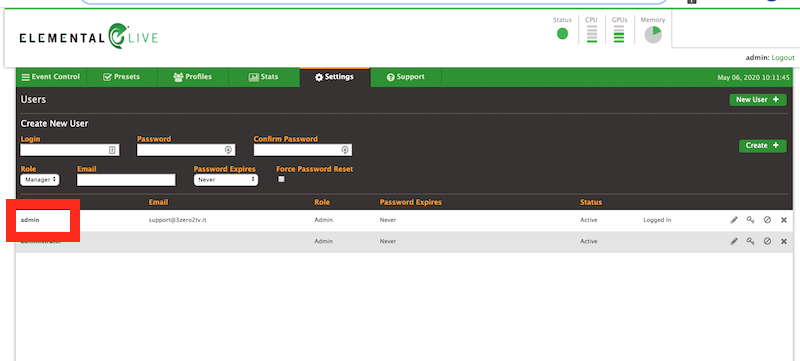Click the Logged In status text
Image resolution: width=800 pixels, height=361 pixels.
[657, 220]
